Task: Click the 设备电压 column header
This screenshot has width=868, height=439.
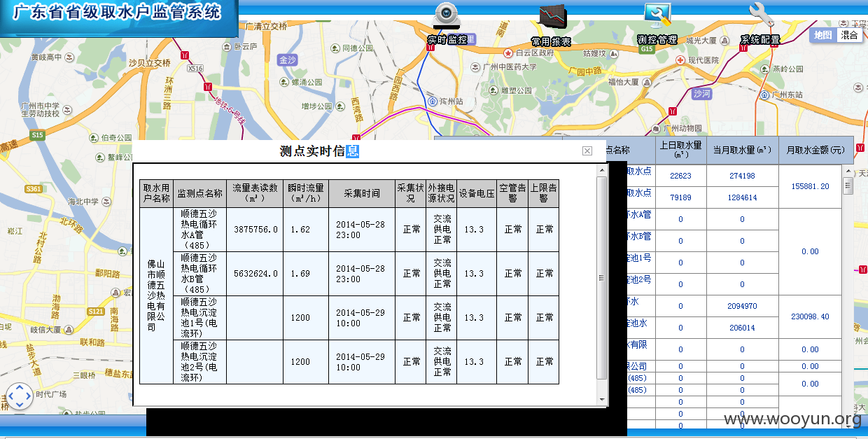Action: (477, 193)
